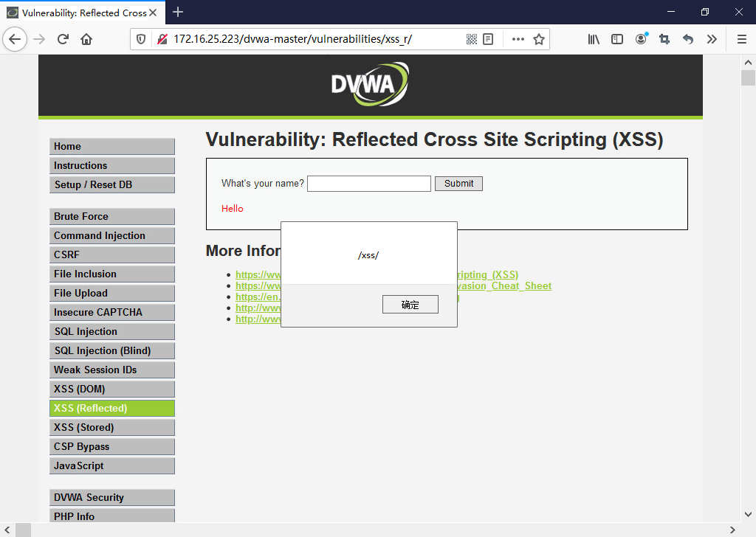Image resolution: width=756 pixels, height=537 pixels.
Task: Open Instructions in the sidebar
Action: [112, 166]
